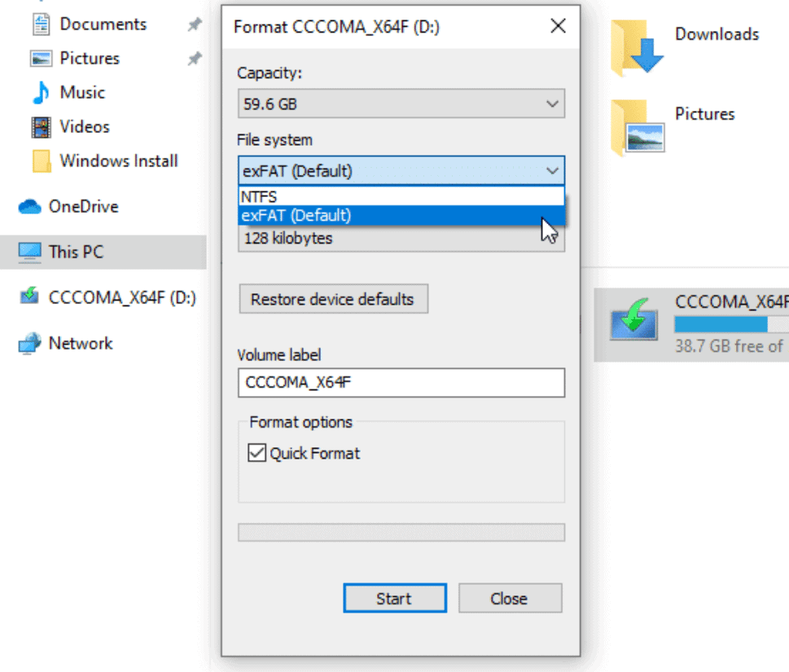789x672 pixels.
Task: Expand the Capacity 59.6 GB dropdown
Action: [401, 103]
